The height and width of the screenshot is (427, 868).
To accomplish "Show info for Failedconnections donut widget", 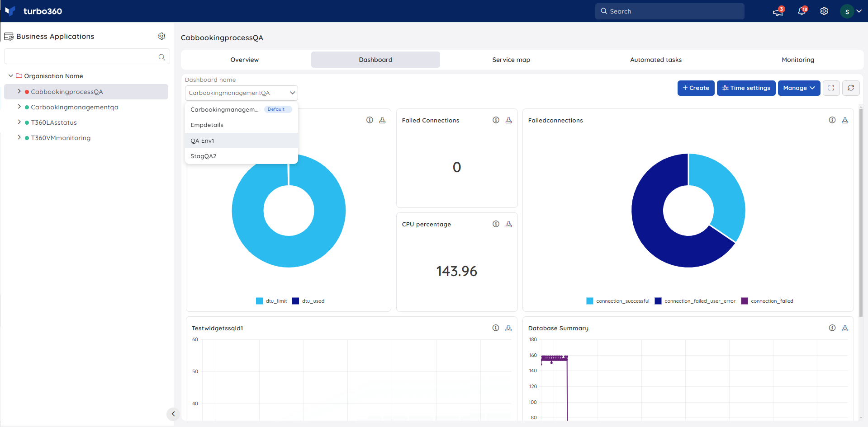I will [832, 120].
